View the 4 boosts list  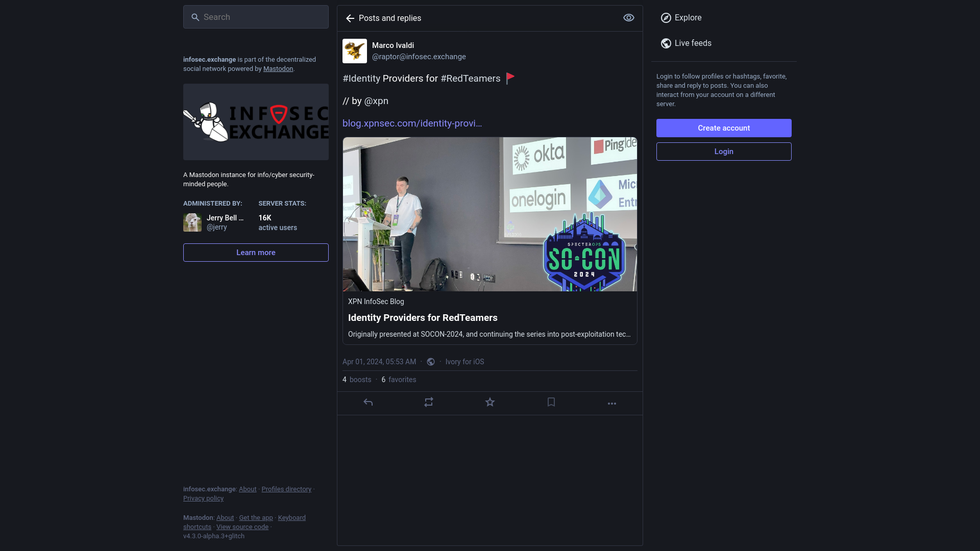[357, 380]
